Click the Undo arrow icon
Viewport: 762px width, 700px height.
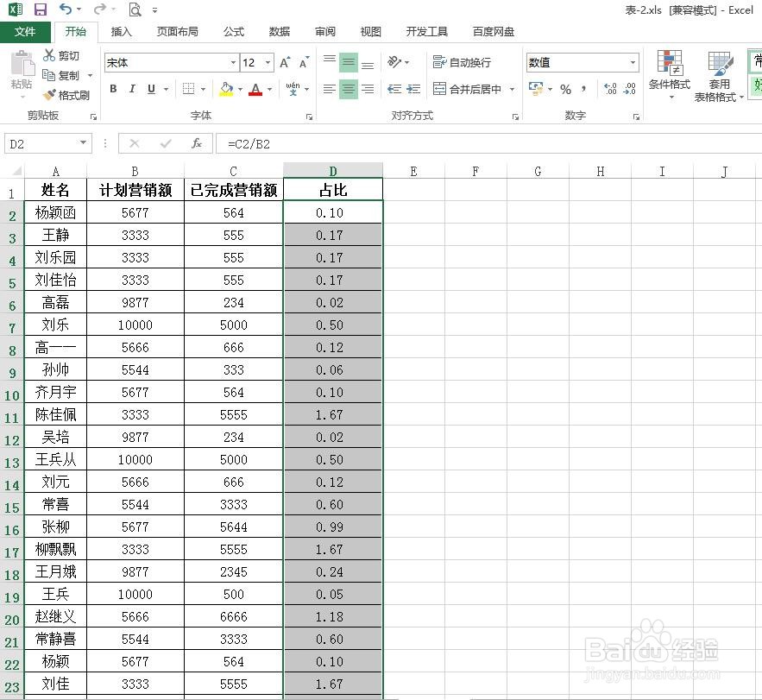(65, 9)
